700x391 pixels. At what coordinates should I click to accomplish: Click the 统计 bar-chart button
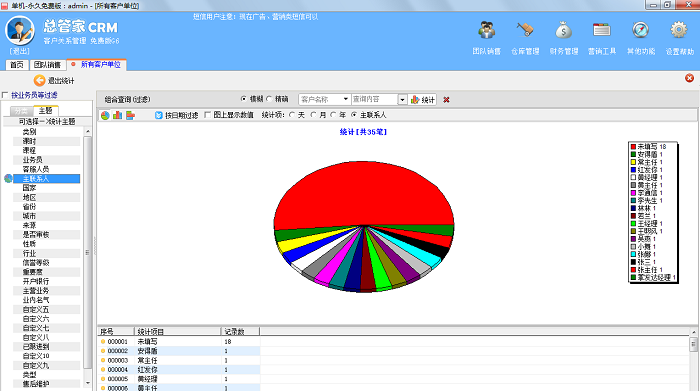pyautogui.click(x=422, y=100)
